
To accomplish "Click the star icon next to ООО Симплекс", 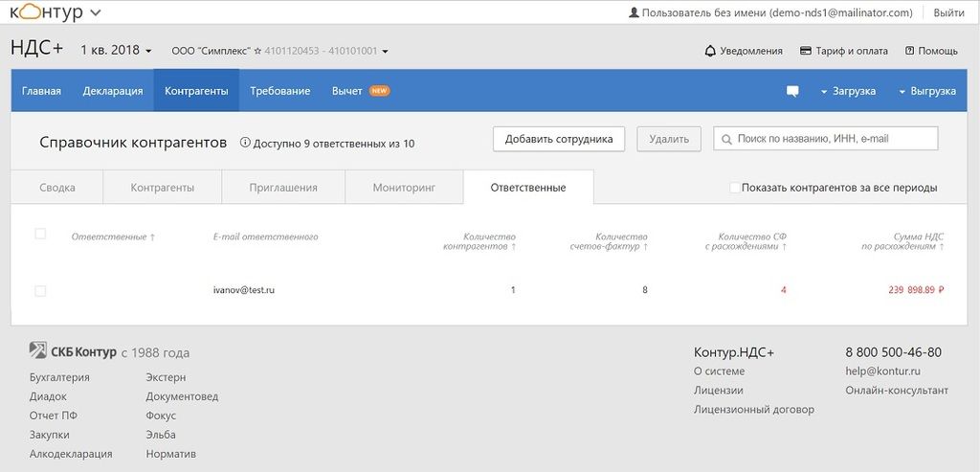I will pos(257,52).
